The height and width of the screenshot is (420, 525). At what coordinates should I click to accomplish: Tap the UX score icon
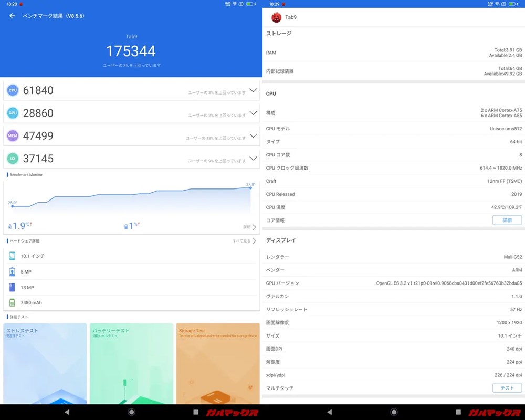[x=13, y=159]
